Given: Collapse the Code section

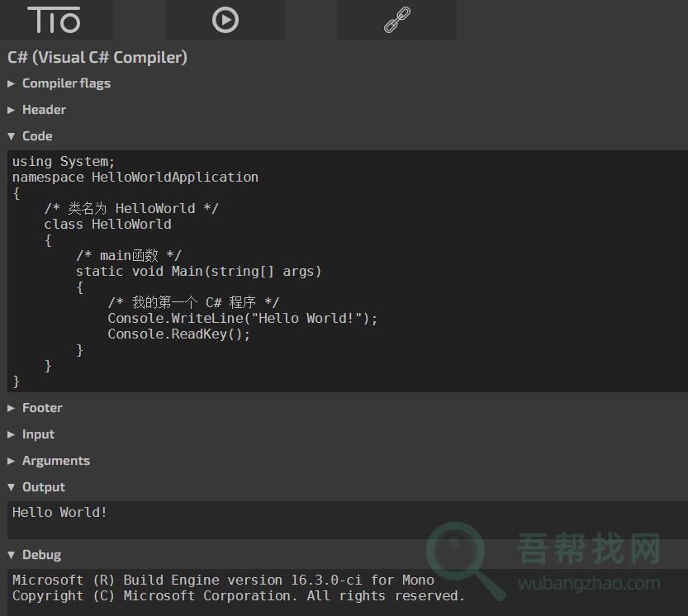Looking at the screenshot, I should pyautogui.click(x=37, y=136).
